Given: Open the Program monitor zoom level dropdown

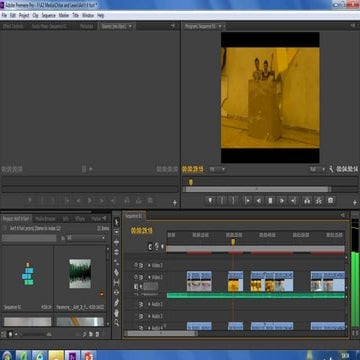Looking at the screenshot, I should coord(217,169).
